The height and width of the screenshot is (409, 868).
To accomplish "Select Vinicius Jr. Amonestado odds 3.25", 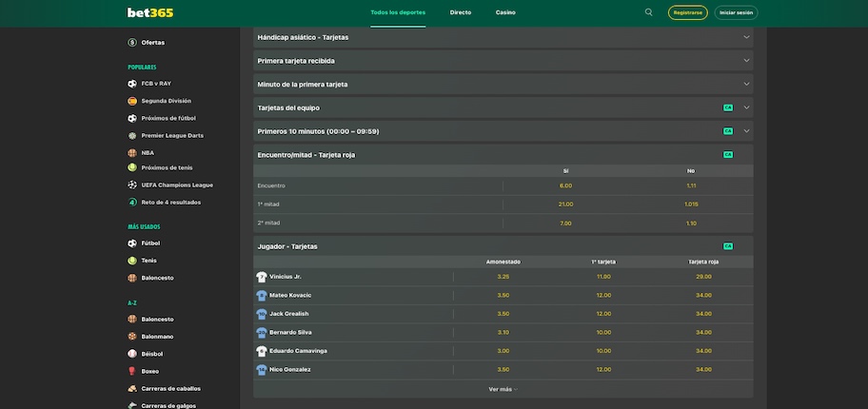I will [x=503, y=277].
